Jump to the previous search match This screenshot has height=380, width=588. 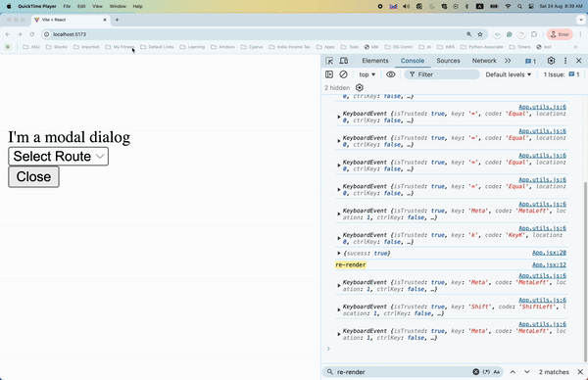pos(513,372)
